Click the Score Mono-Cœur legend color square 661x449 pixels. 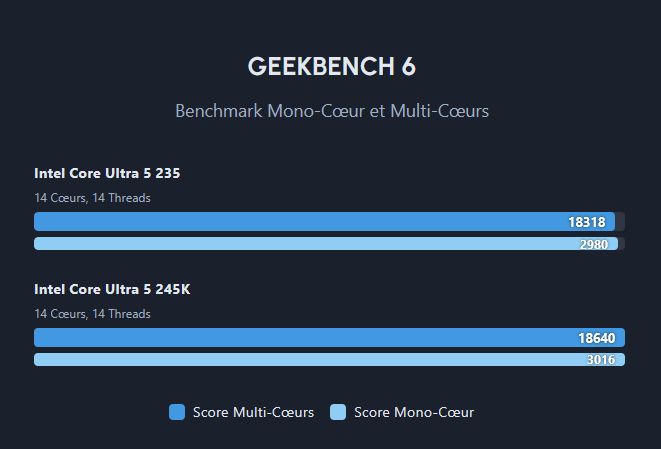coord(338,412)
